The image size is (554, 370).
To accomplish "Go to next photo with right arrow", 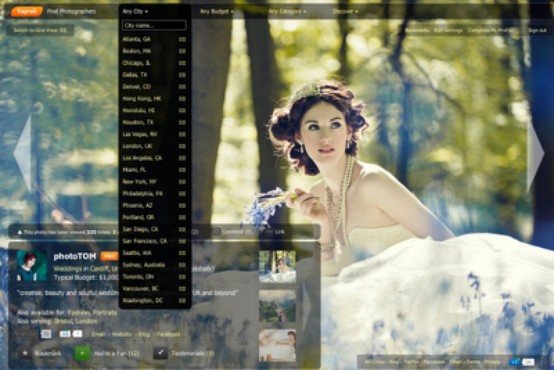I will tap(535, 153).
